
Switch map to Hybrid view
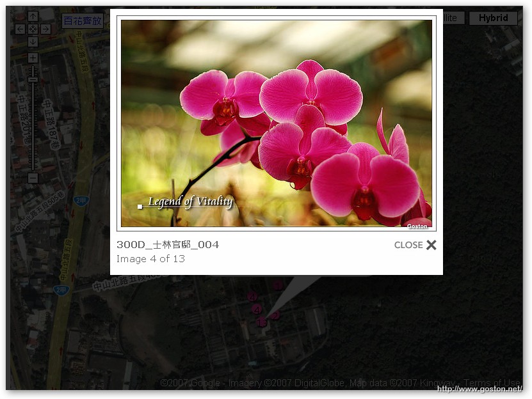(x=492, y=18)
